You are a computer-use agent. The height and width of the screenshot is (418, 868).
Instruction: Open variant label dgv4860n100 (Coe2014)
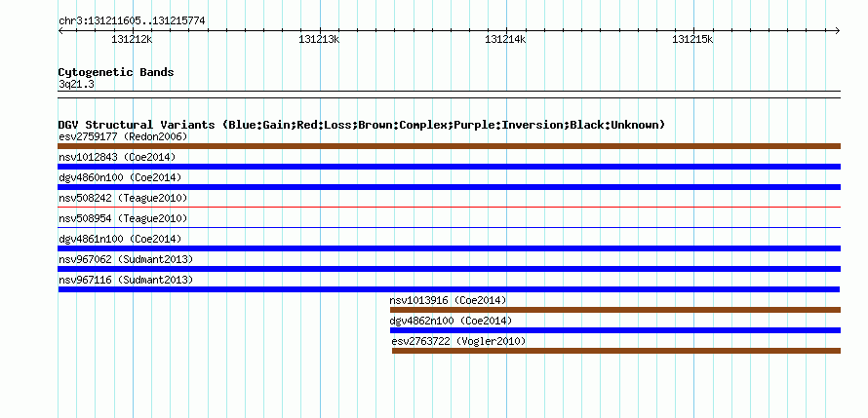click(120, 177)
